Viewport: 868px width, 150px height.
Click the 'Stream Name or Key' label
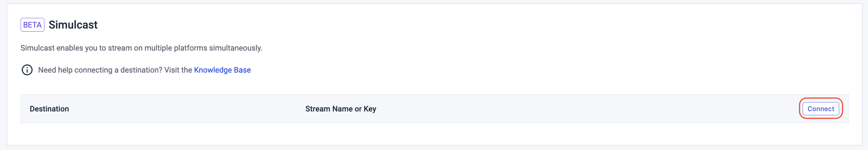point(341,109)
